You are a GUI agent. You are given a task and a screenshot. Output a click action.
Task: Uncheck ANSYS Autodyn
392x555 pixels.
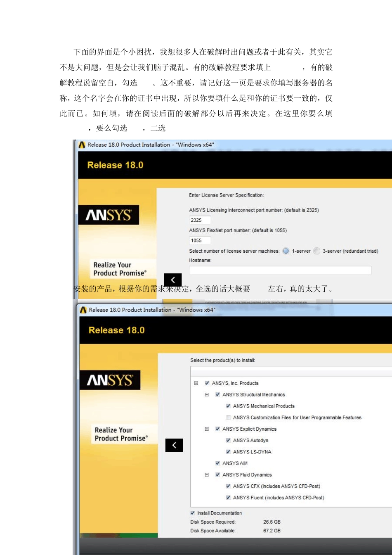tap(228, 440)
